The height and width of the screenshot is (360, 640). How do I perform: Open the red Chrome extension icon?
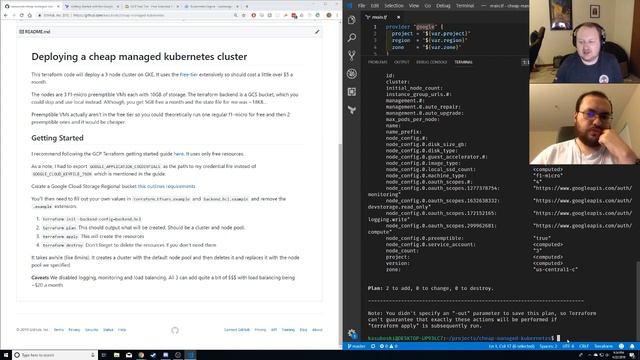tap(253, 15)
